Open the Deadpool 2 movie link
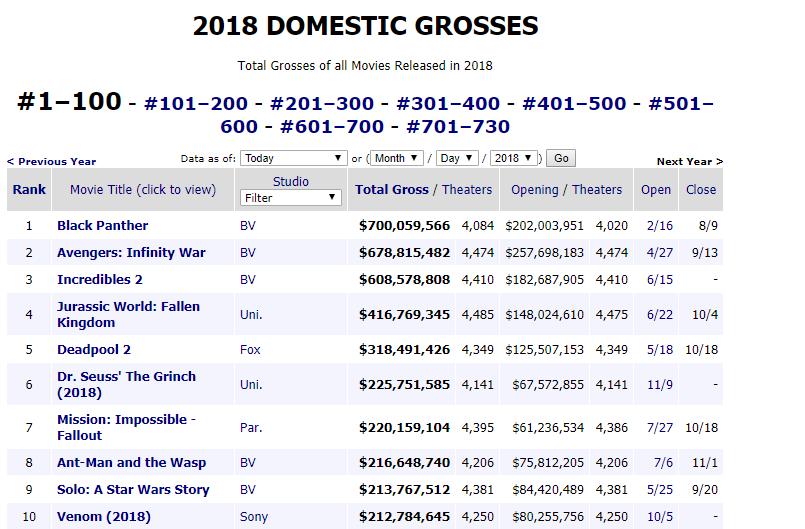This screenshot has width=805, height=529. click(94, 349)
